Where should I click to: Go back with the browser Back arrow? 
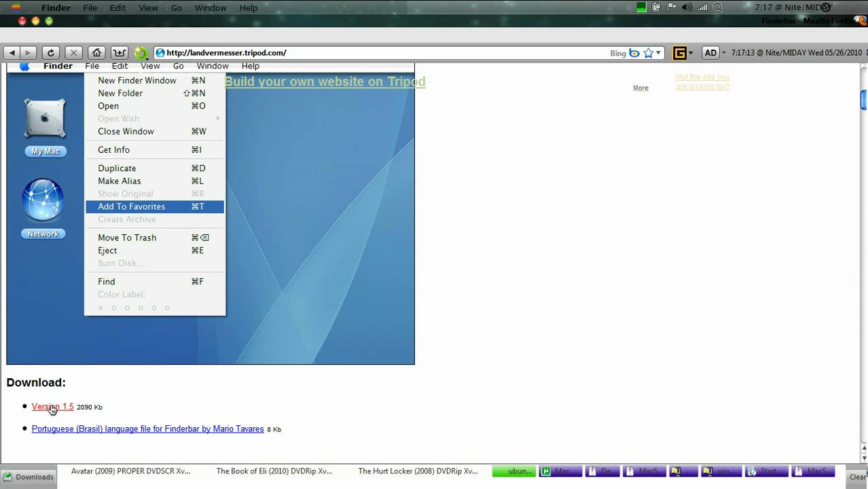12,52
